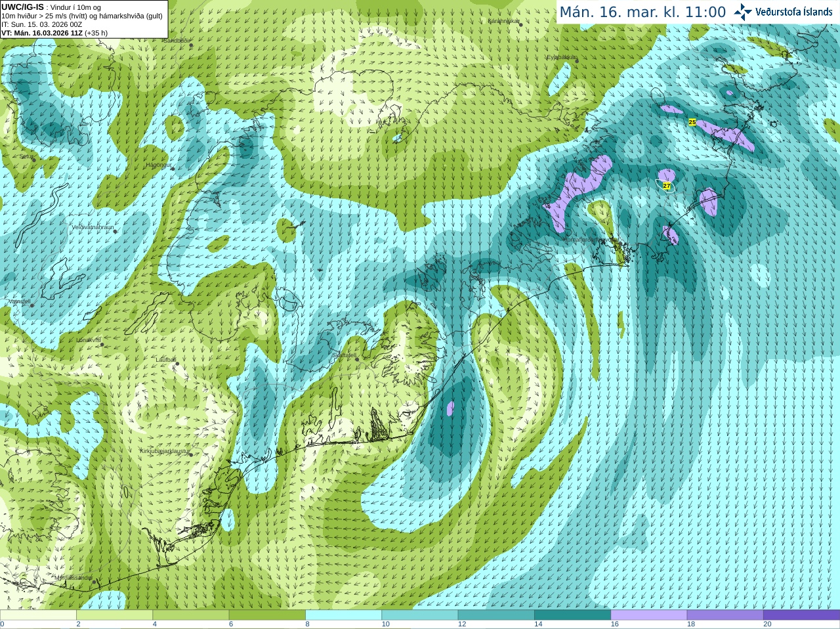The width and height of the screenshot is (840, 629).
Task: Click the legend scale value 0
Action: click(2, 624)
